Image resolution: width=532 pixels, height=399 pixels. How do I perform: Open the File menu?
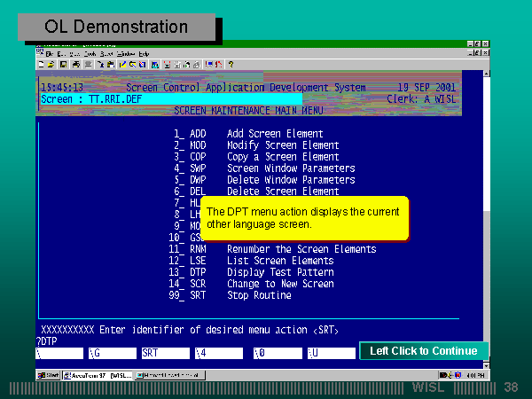pyautogui.click(x=50, y=54)
